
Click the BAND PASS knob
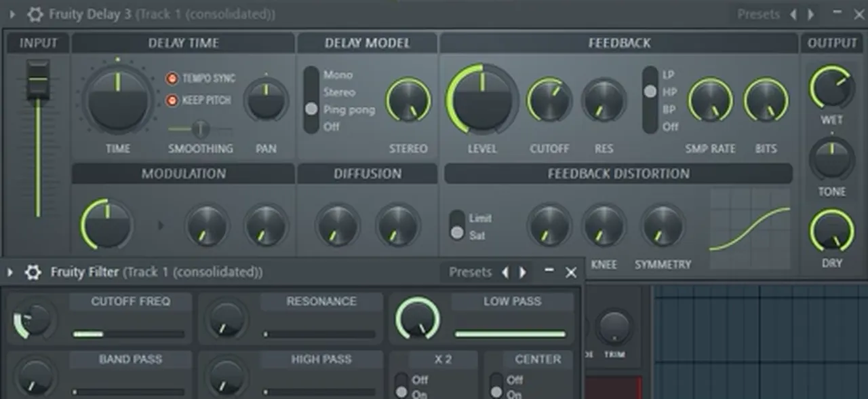click(35, 377)
